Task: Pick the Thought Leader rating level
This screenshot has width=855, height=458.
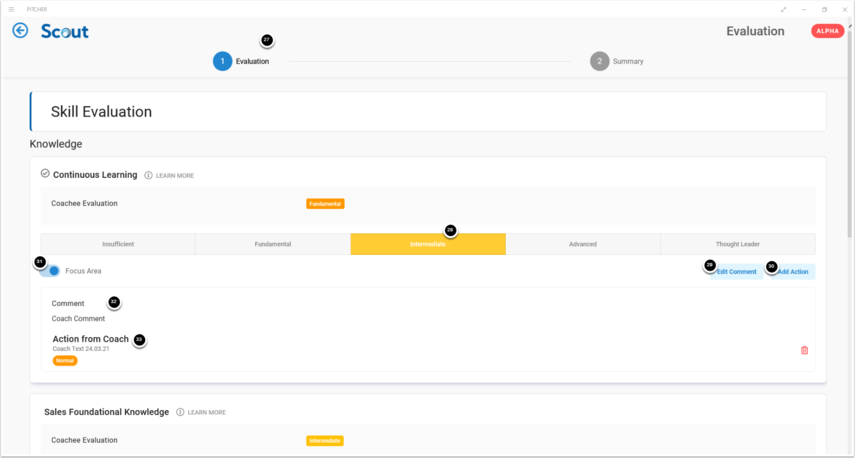Action: pyautogui.click(x=737, y=244)
